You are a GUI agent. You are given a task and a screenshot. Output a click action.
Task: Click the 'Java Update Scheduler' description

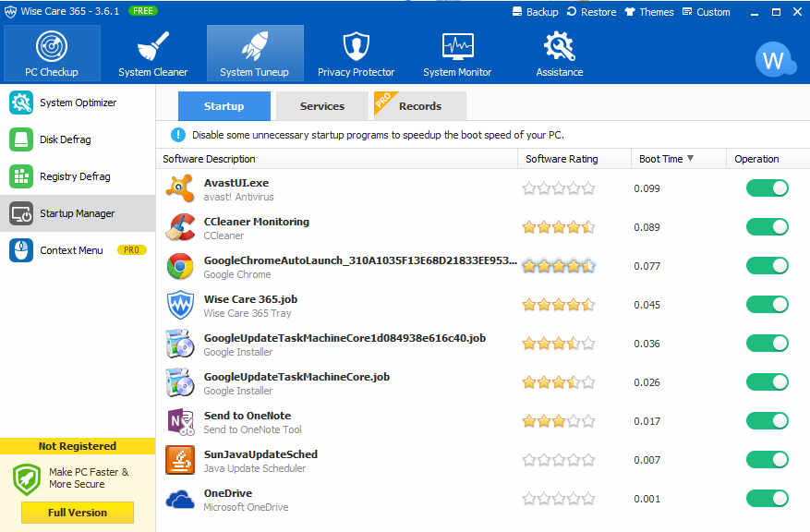pos(255,468)
